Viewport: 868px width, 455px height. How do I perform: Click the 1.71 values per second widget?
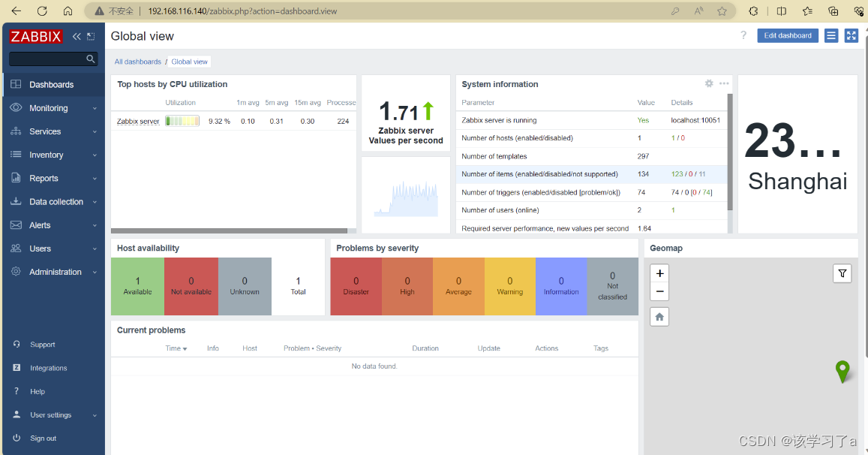(406, 115)
